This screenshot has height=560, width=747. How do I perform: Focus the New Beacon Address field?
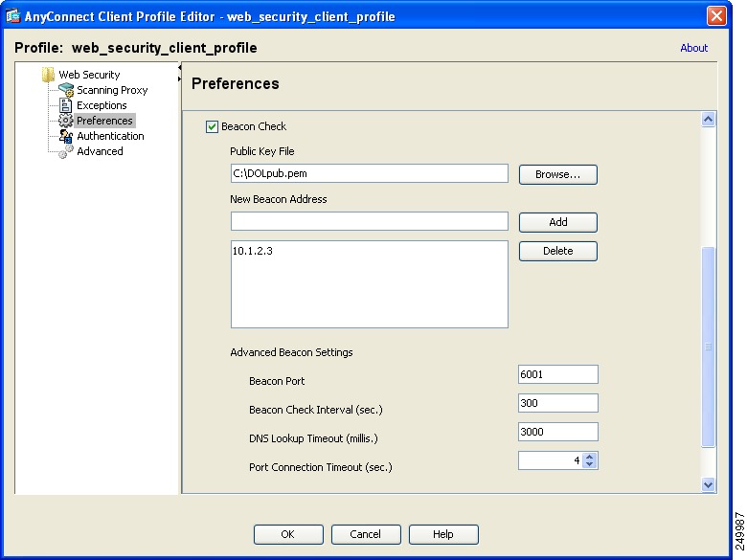pyautogui.click(x=370, y=221)
